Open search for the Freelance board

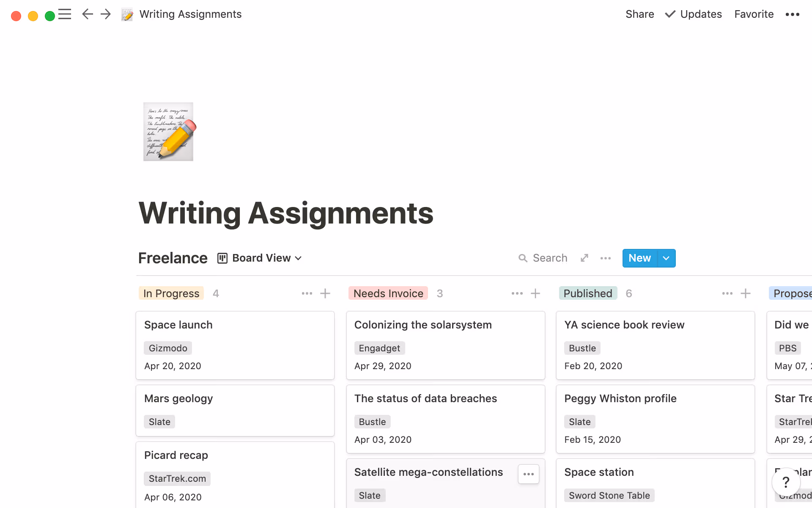pos(543,258)
